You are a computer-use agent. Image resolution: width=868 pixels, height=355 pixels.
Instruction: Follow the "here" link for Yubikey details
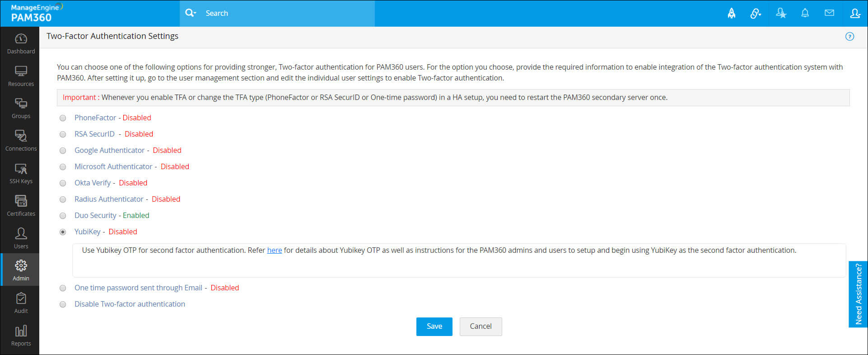coord(274,251)
